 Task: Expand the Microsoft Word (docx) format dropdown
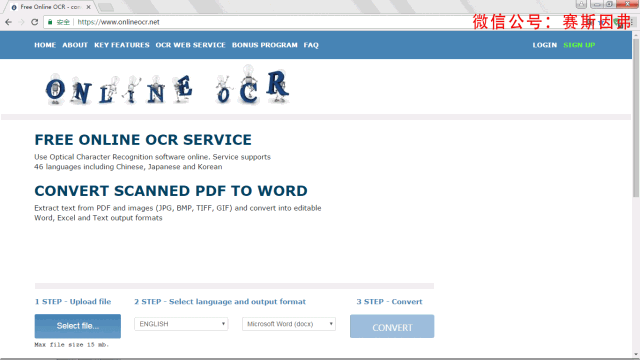[289, 324]
